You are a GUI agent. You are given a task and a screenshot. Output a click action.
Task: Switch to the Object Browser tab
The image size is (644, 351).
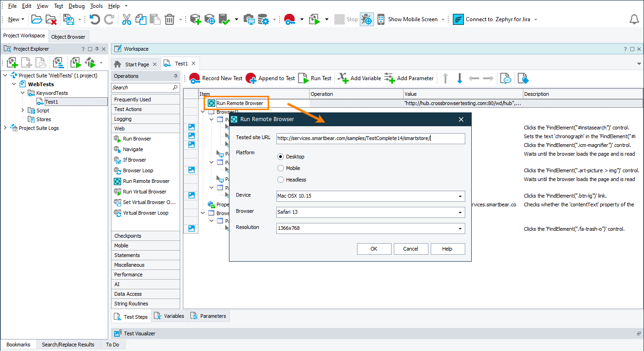tap(68, 36)
